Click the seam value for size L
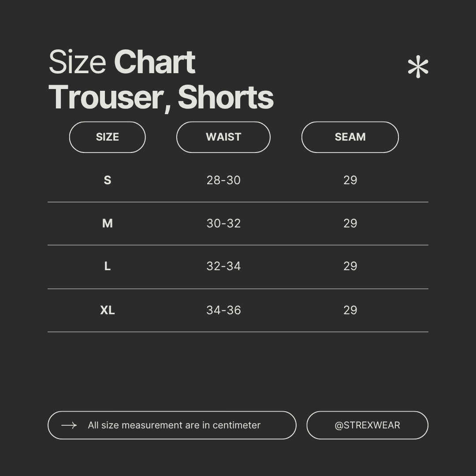Image resolution: width=476 pixels, height=476 pixels. 350,266
